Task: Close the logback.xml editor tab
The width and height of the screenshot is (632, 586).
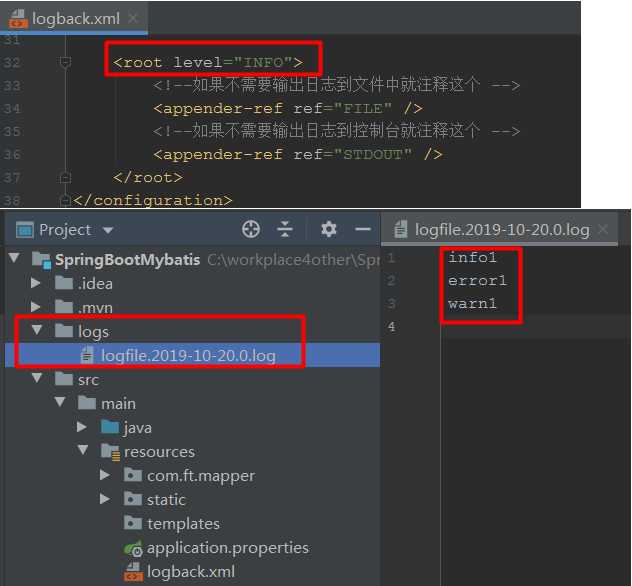Action: click(133, 18)
